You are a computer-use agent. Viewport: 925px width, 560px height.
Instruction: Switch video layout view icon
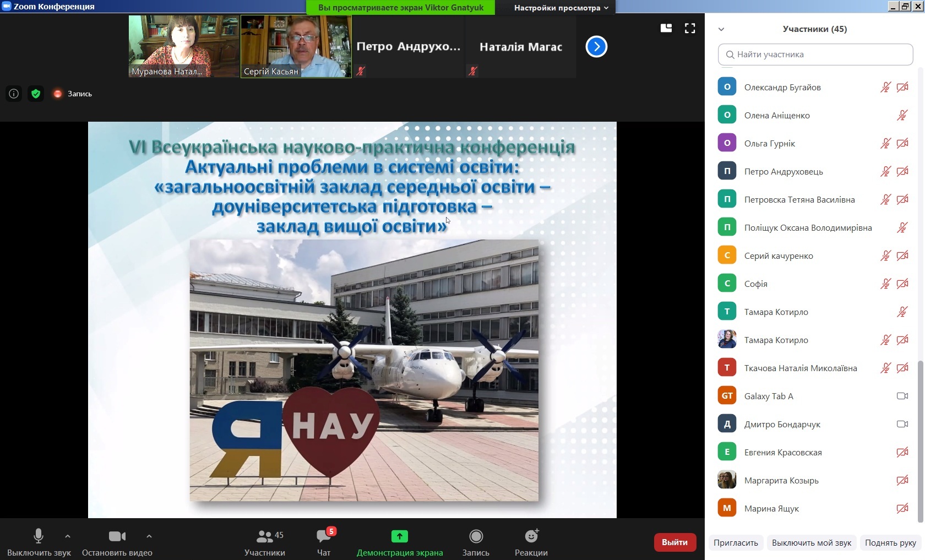coord(666,28)
